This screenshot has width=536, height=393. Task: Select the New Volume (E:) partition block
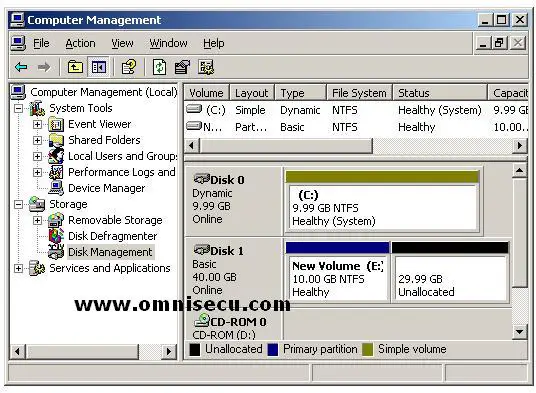(337, 272)
